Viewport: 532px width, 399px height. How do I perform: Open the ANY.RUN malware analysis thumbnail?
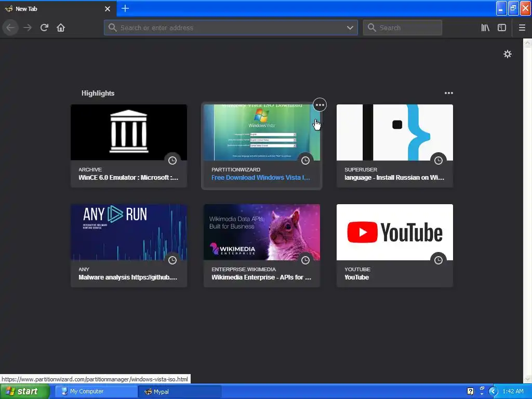tap(129, 232)
